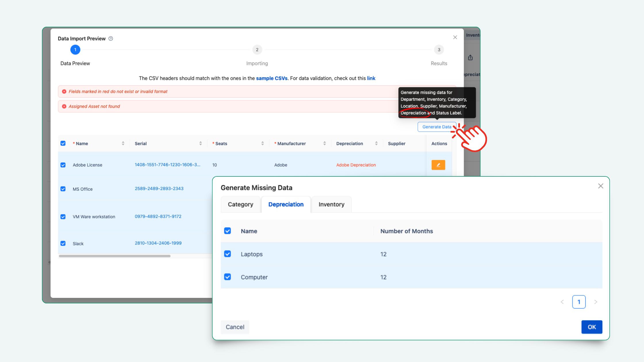The width and height of the screenshot is (644, 362).
Task: Uncheck the Computer depreciation checkbox
Action: tap(227, 277)
